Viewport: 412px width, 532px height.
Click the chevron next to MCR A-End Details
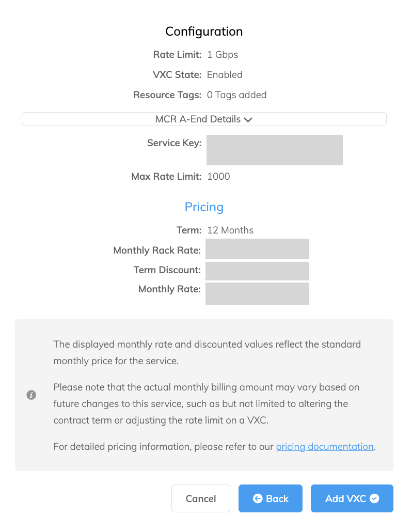[248, 119]
